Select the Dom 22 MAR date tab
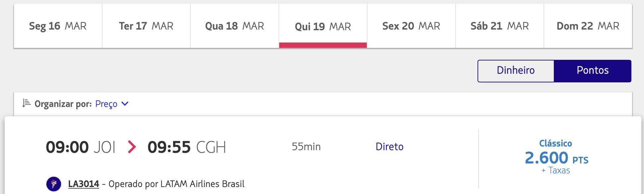644x194 pixels. pyautogui.click(x=588, y=26)
